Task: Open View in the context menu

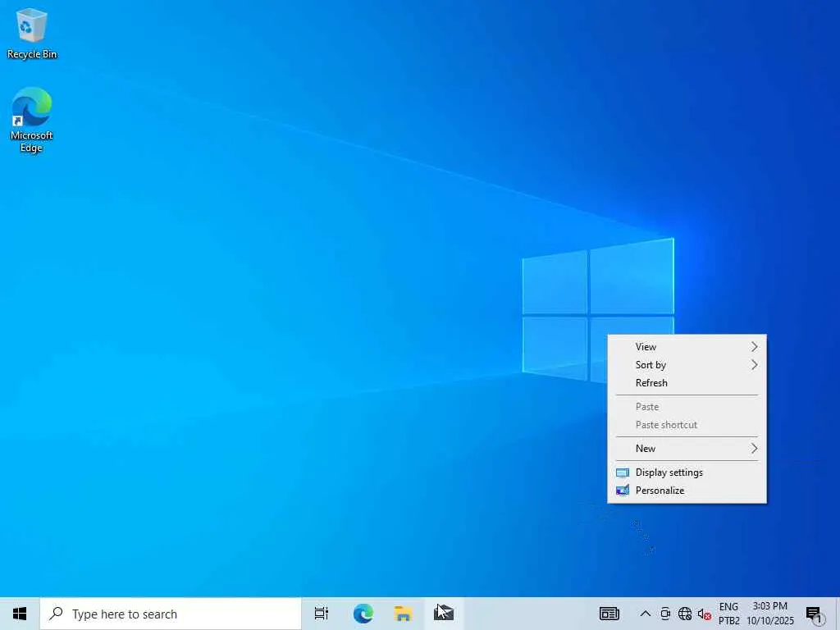Action: (687, 347)
